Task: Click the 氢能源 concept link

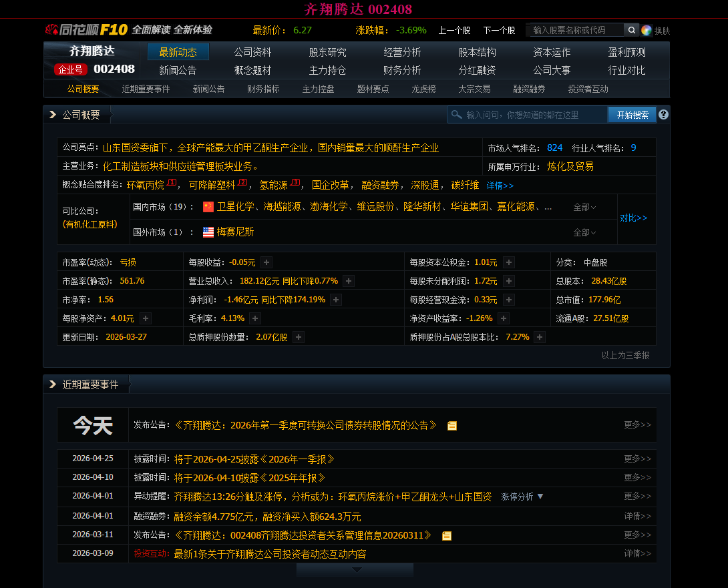Action: click(273, 185)
